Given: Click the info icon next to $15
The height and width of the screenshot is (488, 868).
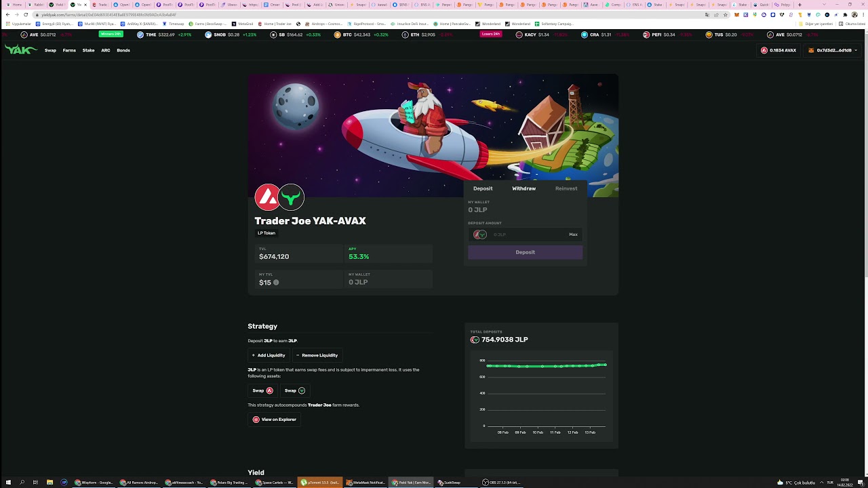Looking at the screenshot, I should [x=276, y=283].
